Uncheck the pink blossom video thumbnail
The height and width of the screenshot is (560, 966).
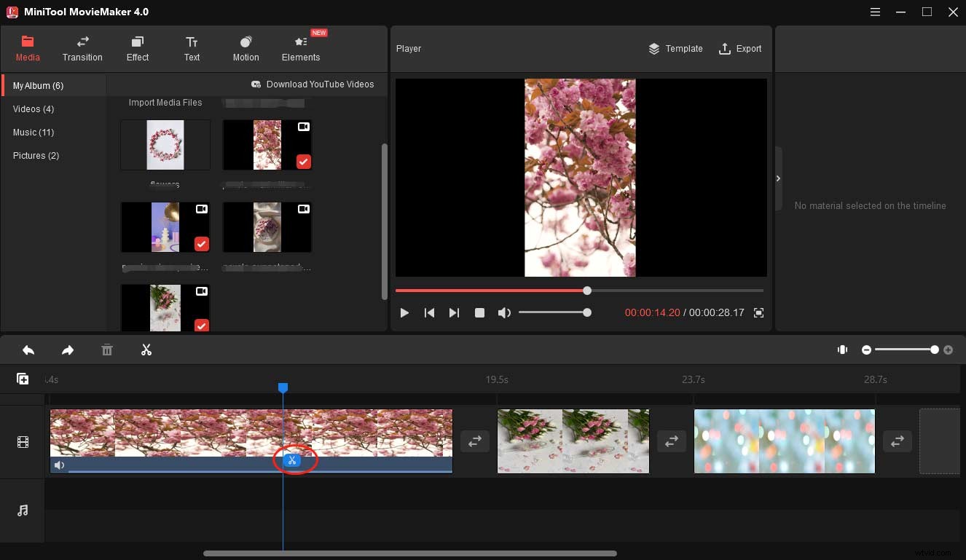point(304,162)
